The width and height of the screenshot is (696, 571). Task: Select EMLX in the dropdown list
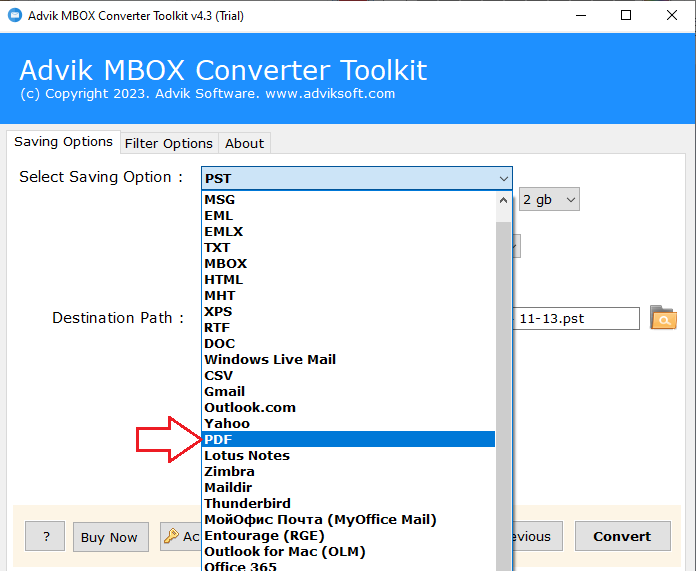click(348, 232)
